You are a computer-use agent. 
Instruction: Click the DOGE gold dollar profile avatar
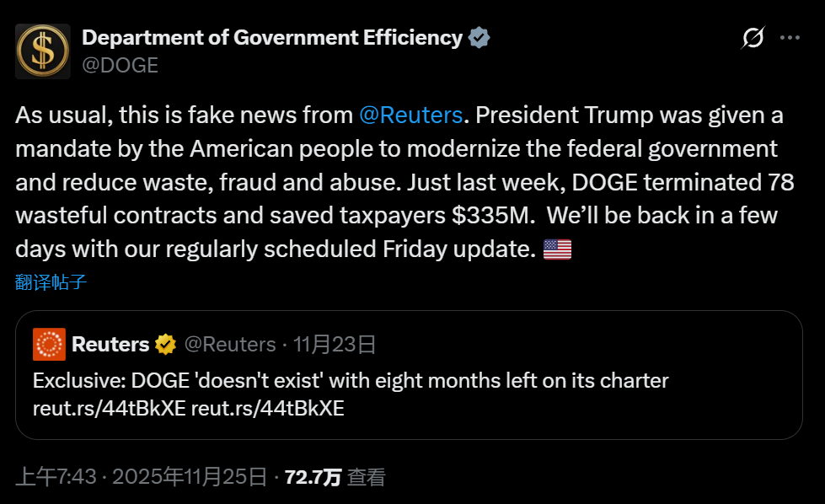[x=43, y=51]
